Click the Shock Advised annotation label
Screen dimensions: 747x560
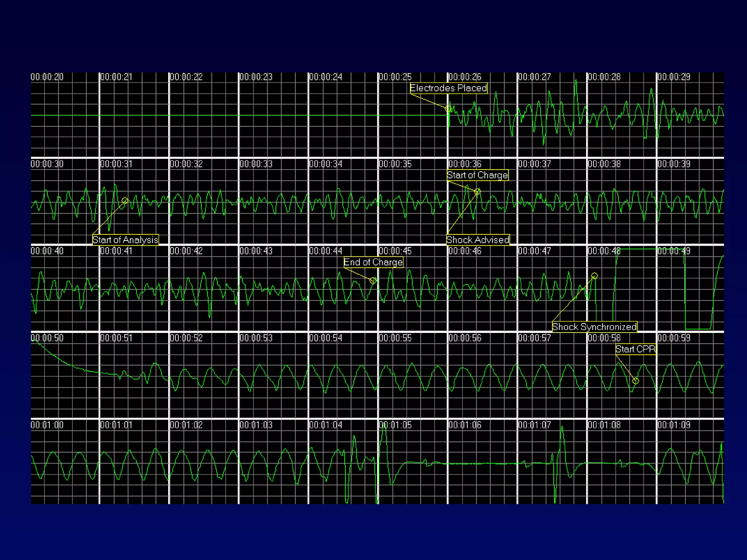[x=477, y=240]
